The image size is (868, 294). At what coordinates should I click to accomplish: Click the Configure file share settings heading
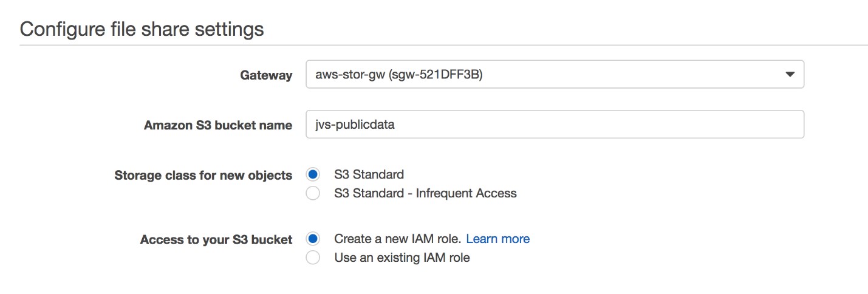pyautogui.click(x=142, y=29)
